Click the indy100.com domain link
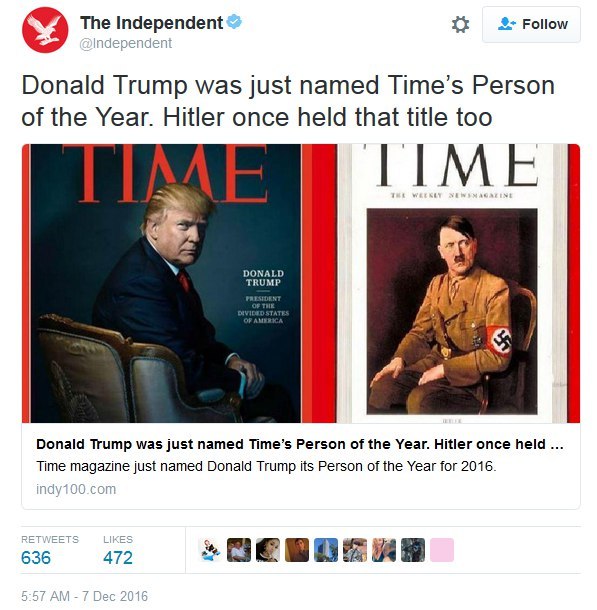Screen dimensions: 597x610 [76, 489]
